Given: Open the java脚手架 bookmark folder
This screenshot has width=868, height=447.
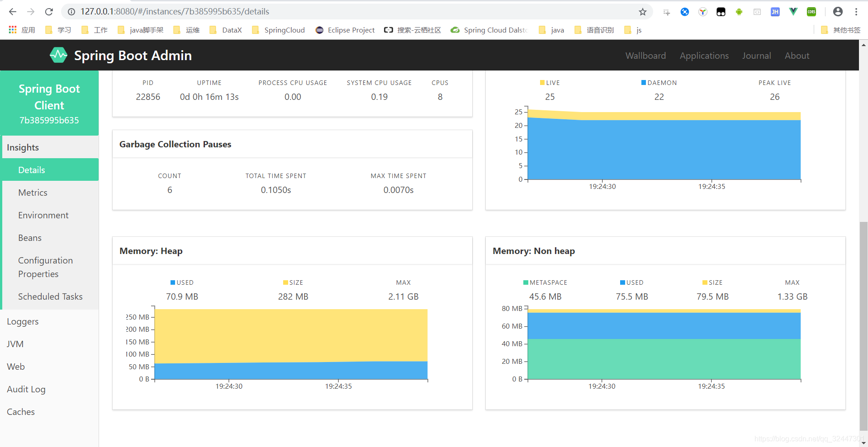Looking at the screenshot, I should coord(141,30).
